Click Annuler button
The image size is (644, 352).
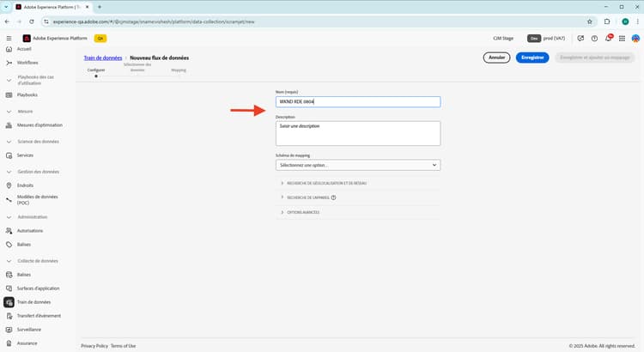tap(496, 58)
